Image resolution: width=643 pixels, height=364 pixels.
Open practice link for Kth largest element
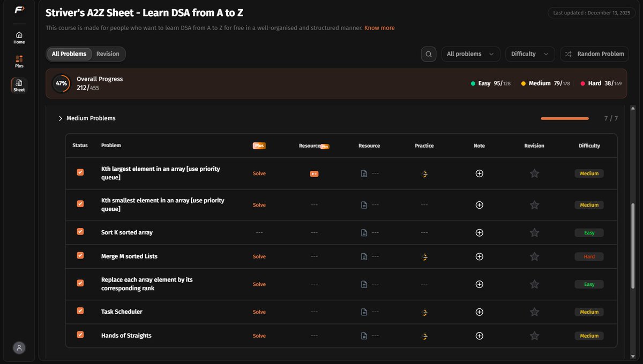click(x=424, y=173)
